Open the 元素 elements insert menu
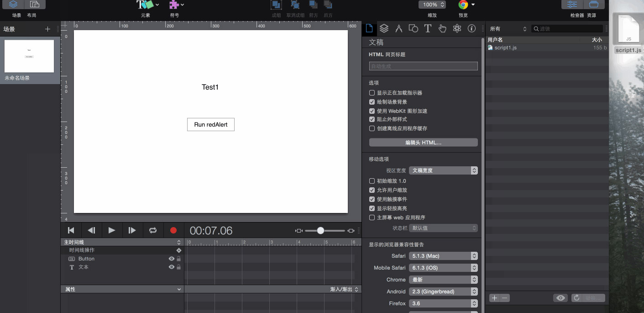Image resolution: width=644 pixels, height=313 pixels. click(148, 5)
